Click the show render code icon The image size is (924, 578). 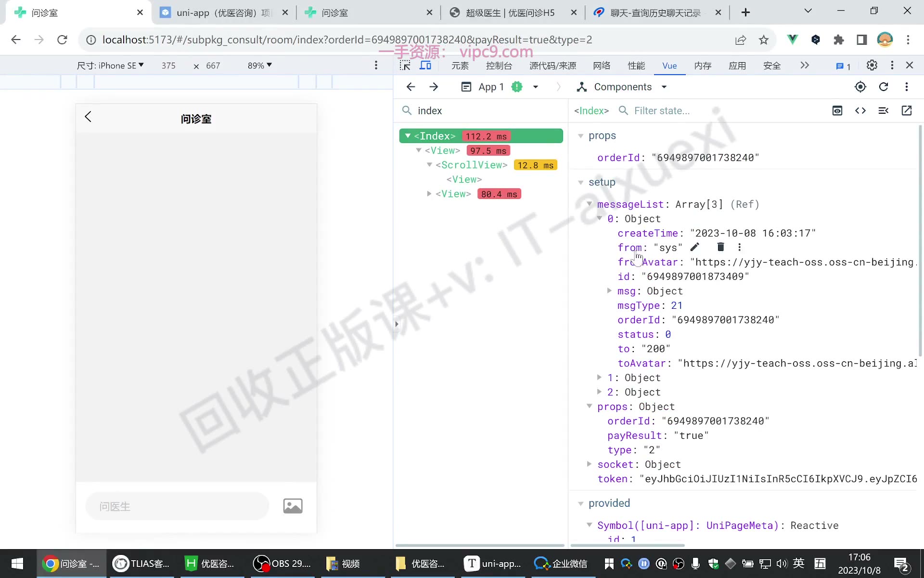[x=860, y=111]
